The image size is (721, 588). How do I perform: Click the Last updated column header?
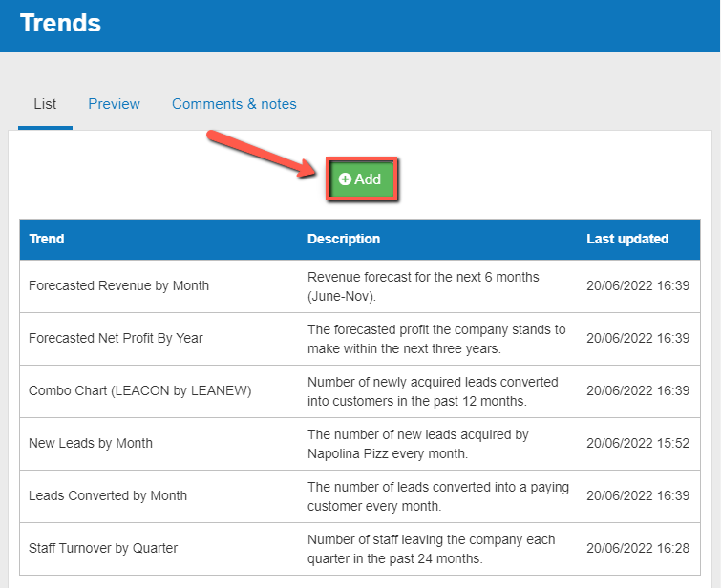click(627, 239)
